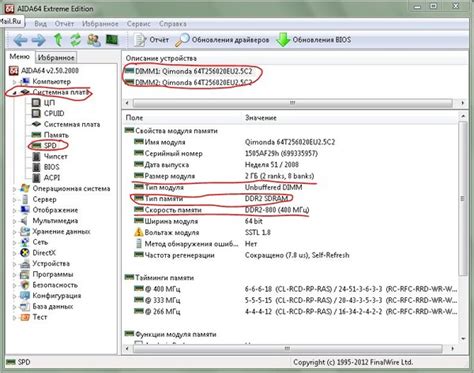The image size is (474, 373).
Task: Click the details list vertical scrollbar
Action: coord(463,198)
